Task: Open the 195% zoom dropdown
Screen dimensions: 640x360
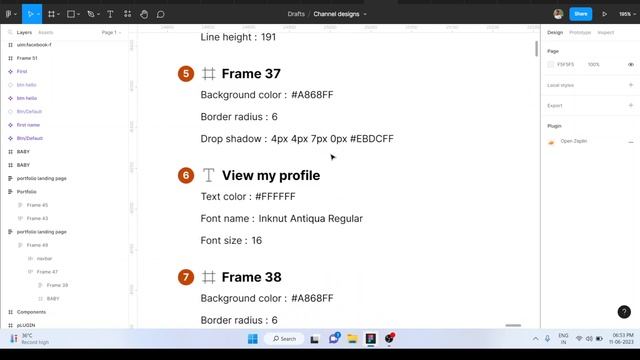Action: tap(627, 14)
